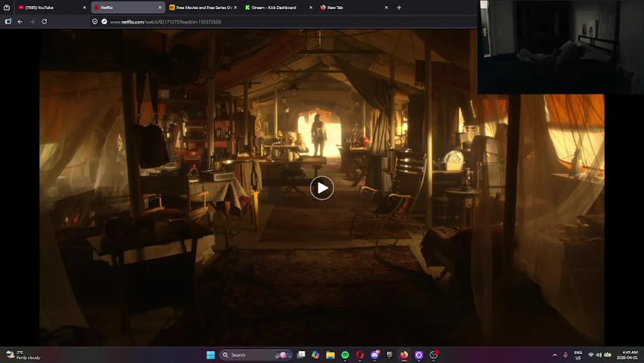Viewport: 644px width, 363px height.
Task: Reload the Netflix page
Action: coord(44,22)
